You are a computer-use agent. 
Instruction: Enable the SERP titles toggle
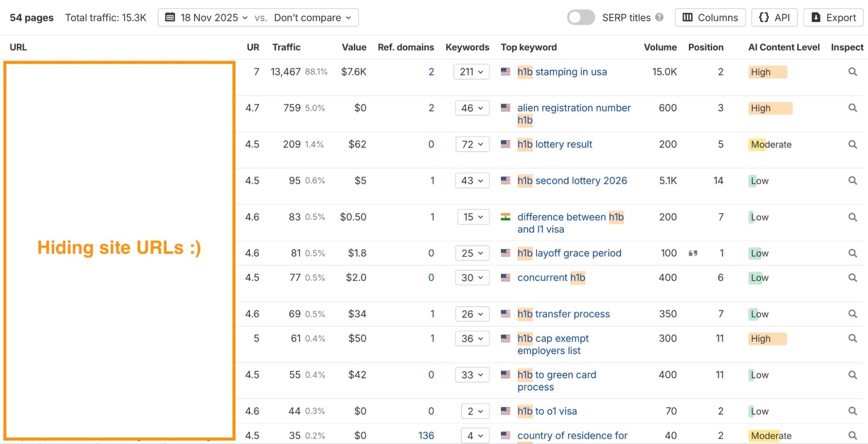(x=581, y=18)
